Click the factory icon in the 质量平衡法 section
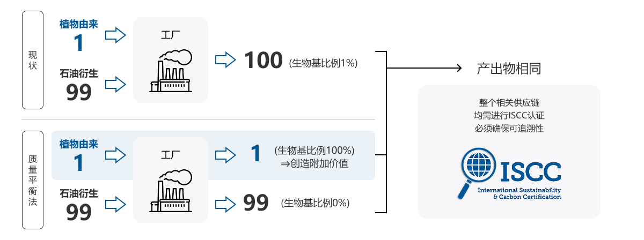This screenshot has width=644, height=240. [171, 190]
